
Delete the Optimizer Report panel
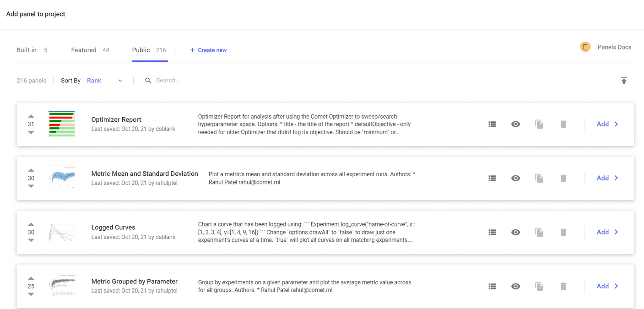point(563,124)
